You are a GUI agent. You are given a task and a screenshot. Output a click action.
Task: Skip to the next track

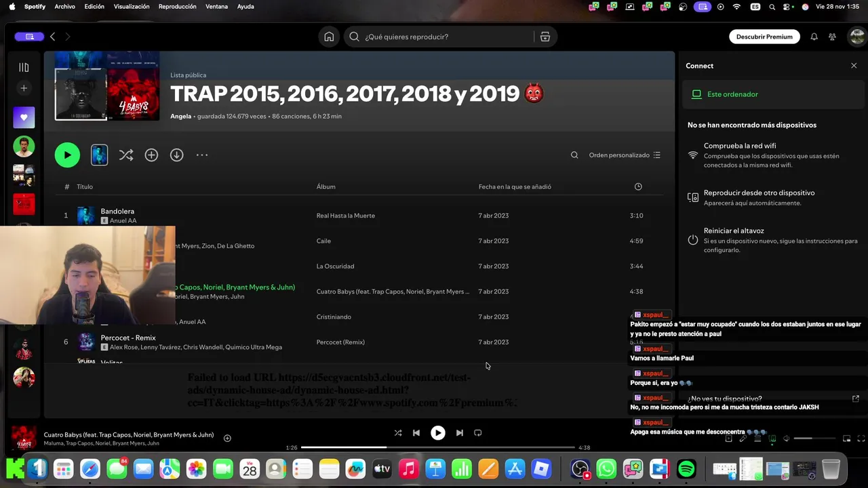coord(459,432)
